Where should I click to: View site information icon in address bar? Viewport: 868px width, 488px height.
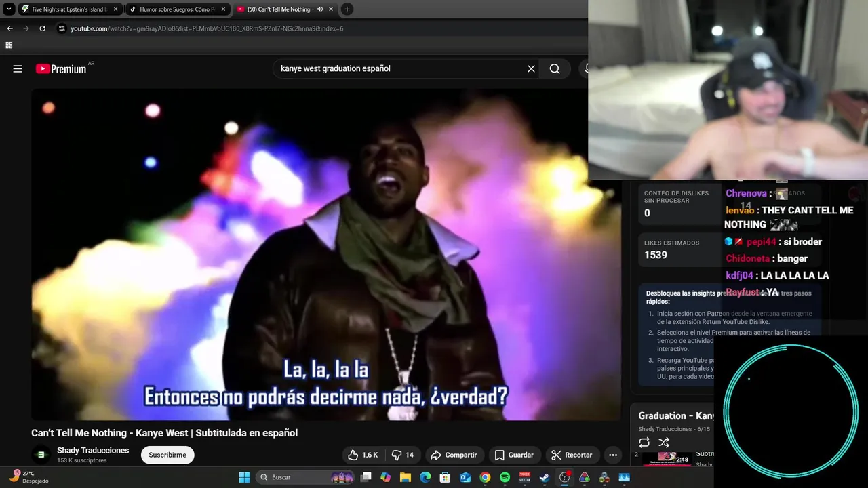click(62, 28)
